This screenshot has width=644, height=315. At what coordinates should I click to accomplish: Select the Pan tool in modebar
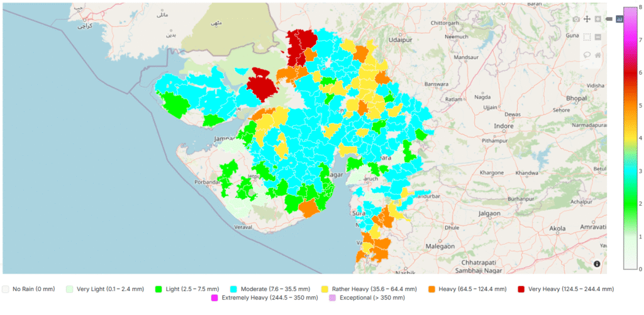587,19
